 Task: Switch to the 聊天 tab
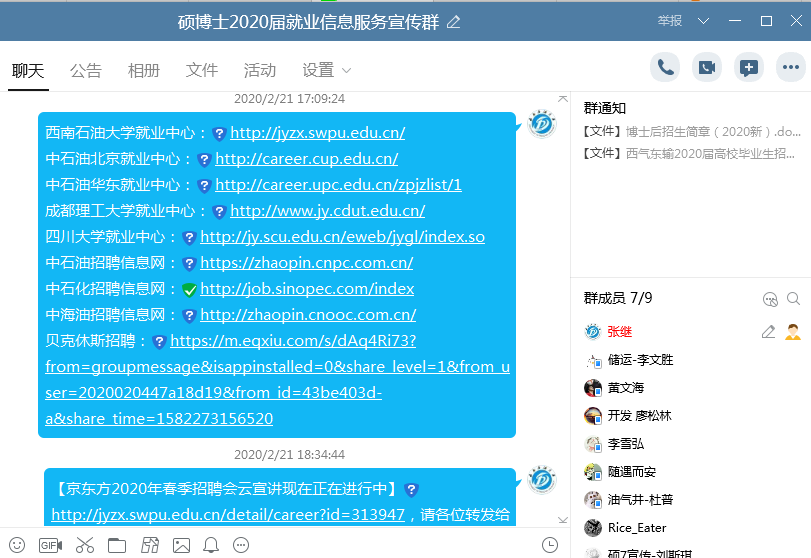tap(28, 70)
